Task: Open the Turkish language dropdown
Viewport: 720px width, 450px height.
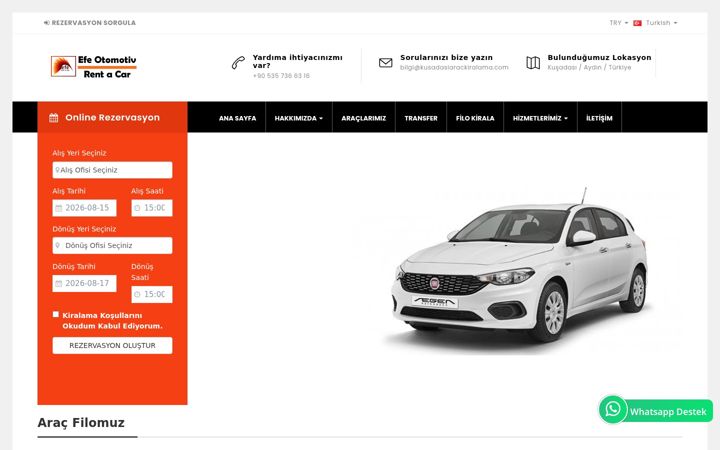Action: click(662, 23)
